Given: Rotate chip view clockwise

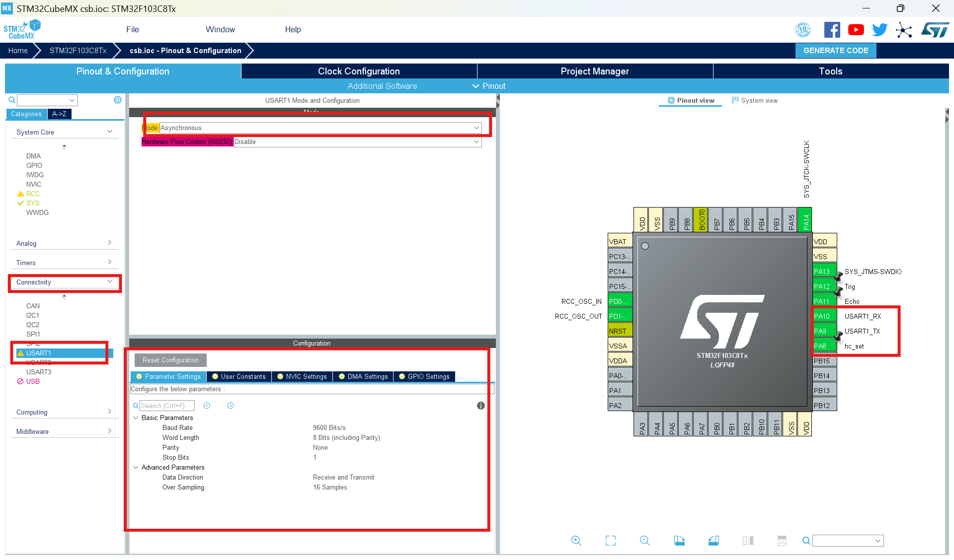Looking at the screenshot, I should [679, 541].
